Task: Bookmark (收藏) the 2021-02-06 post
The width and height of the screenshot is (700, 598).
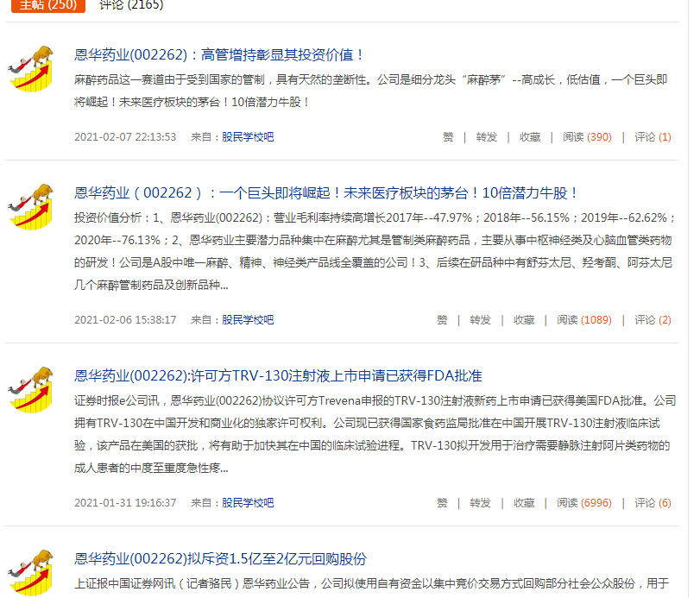Action: (524, 320)
